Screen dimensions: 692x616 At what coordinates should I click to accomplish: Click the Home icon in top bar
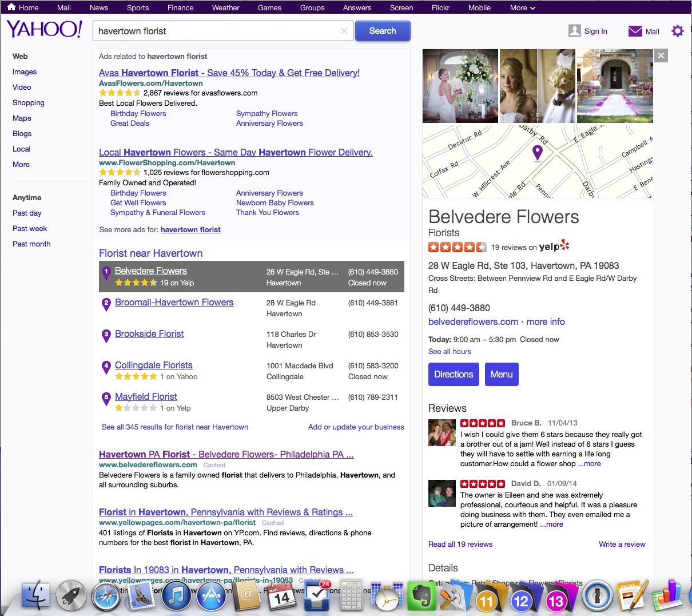point(11,7)
